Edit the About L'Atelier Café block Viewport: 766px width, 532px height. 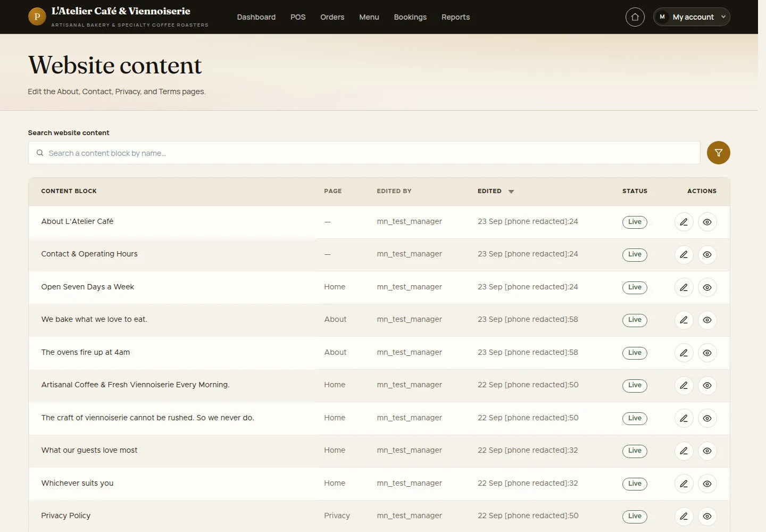coord(684,222)
